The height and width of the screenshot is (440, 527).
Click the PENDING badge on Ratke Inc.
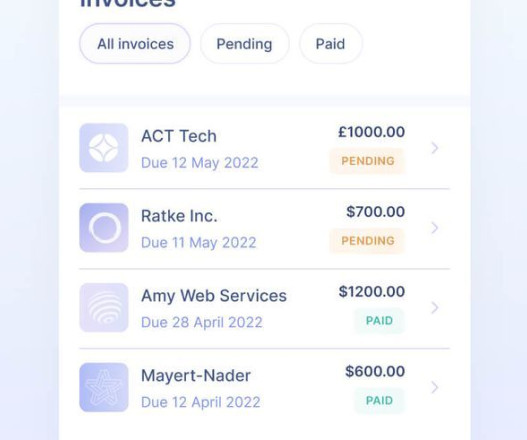[x=367, y=241]
